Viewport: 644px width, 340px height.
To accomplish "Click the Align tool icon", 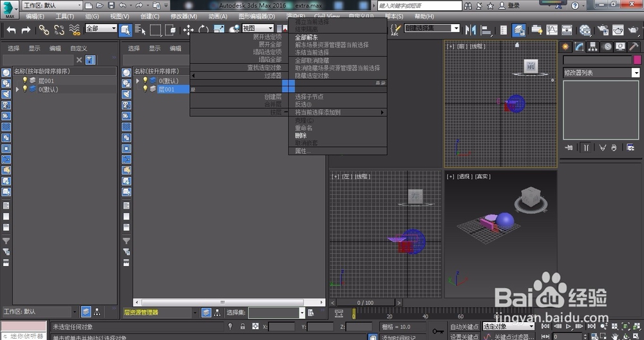I will click(x=486, y=30).
